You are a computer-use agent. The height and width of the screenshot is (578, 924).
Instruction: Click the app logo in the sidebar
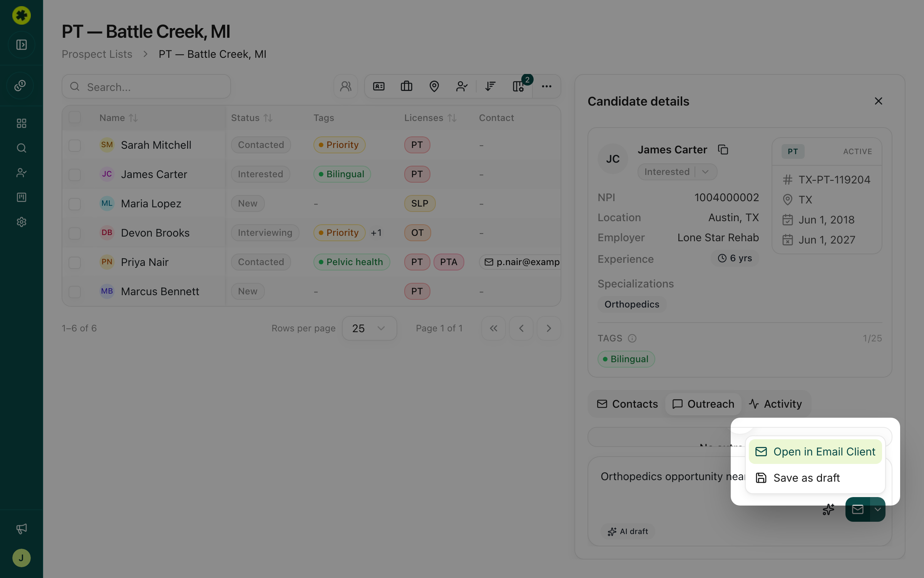pos(22,15)
